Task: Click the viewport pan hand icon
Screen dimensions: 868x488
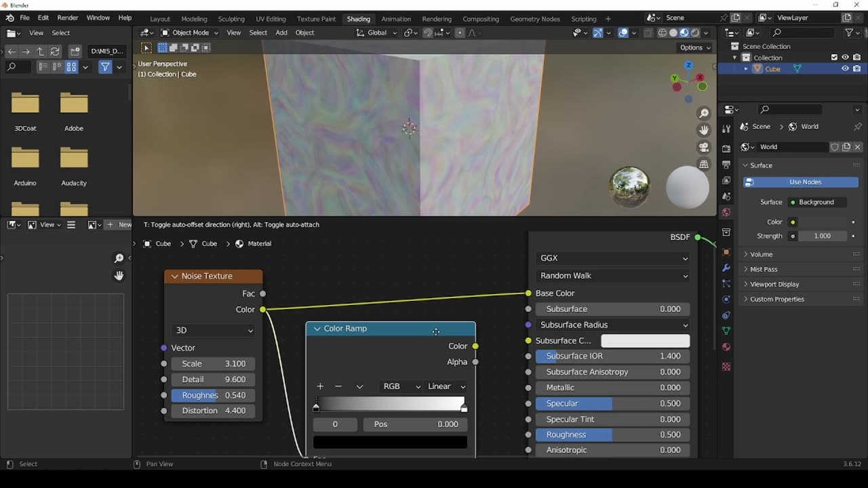Action: click(x=704, y=130)
